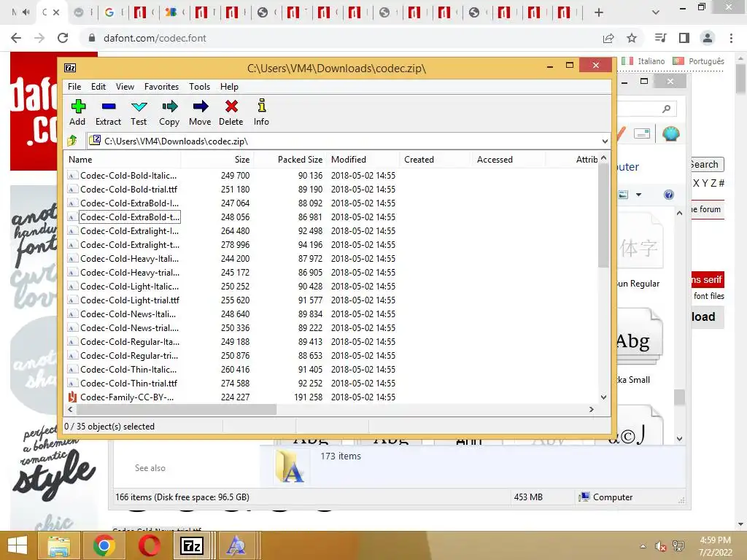The image size is (747, 560).
Task: Go back in Chrome browser
Action: point(16,38)
